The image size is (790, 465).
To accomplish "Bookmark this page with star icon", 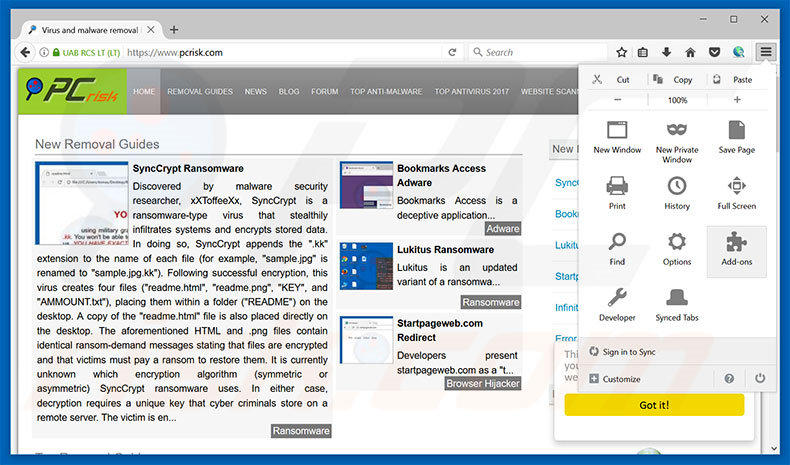I will click(622, 52).
